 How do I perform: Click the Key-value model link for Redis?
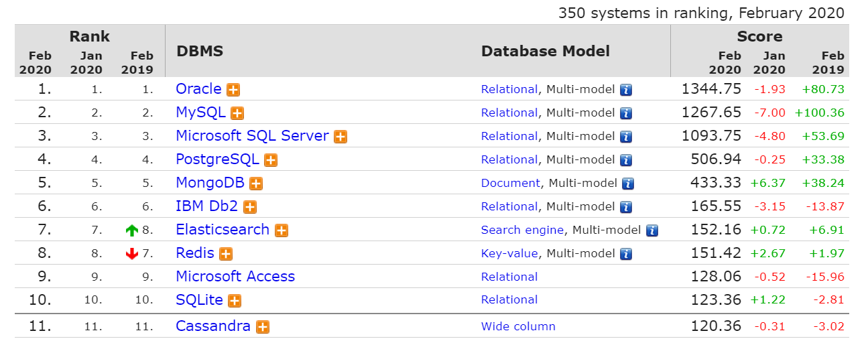(509, 254)
